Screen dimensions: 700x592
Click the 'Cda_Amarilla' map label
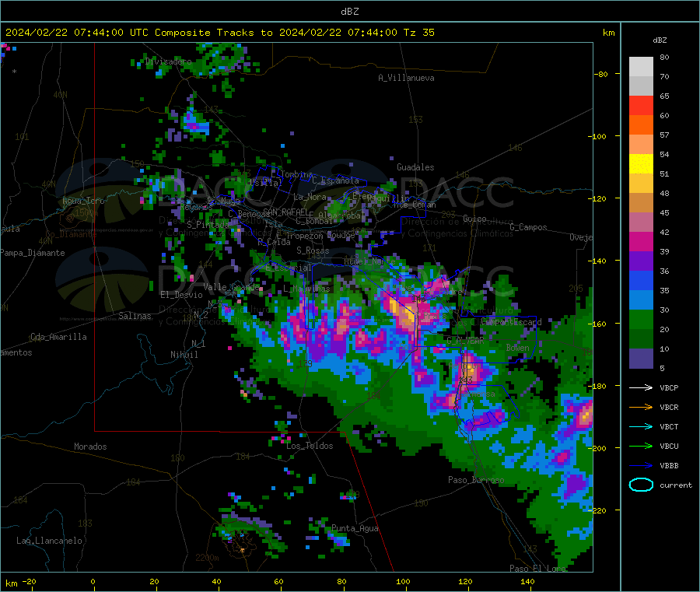[58, 337]
